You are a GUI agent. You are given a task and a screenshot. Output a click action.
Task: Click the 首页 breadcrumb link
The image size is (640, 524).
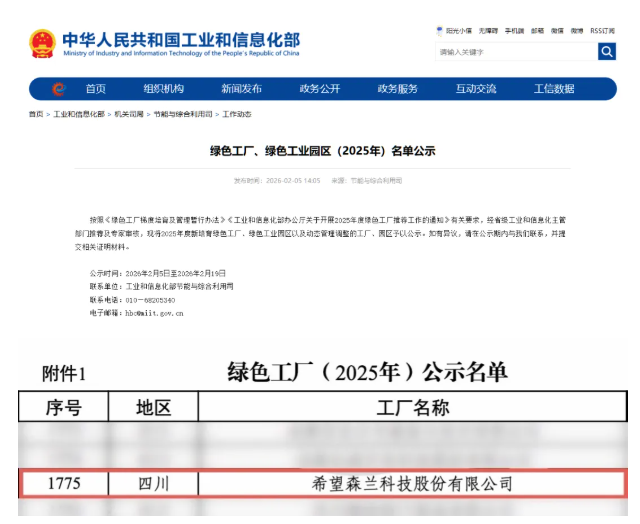tap(36, 115)
